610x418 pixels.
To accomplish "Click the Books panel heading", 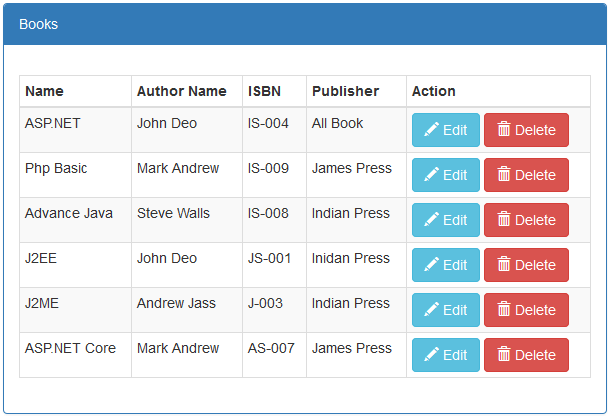I will (39, 24).
